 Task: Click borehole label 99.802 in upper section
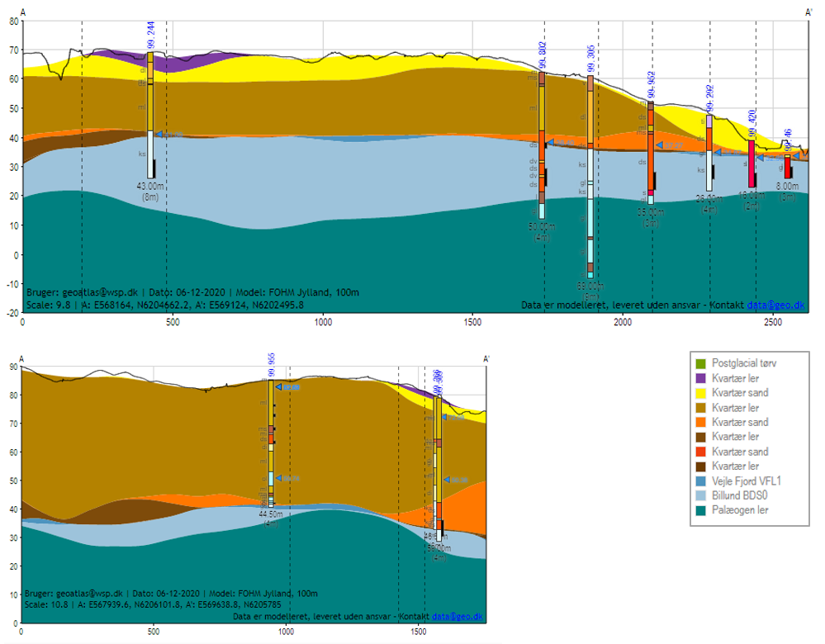[543, 55]
